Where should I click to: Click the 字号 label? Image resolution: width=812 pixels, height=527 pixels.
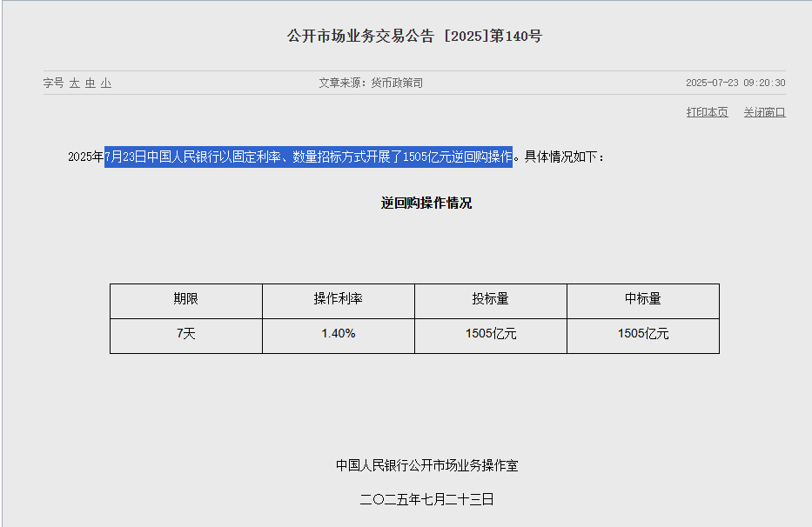(53, 83)
